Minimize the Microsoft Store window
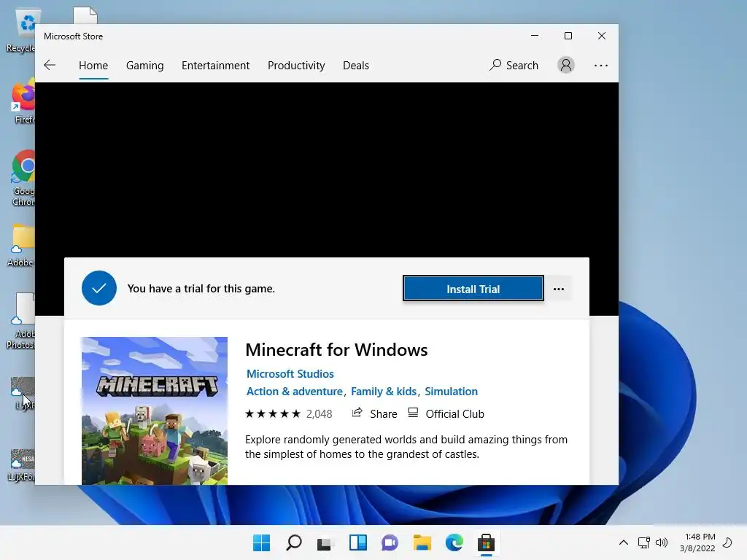Image resolution: width=747 pixels, height=560 pixels. (535, 36)
